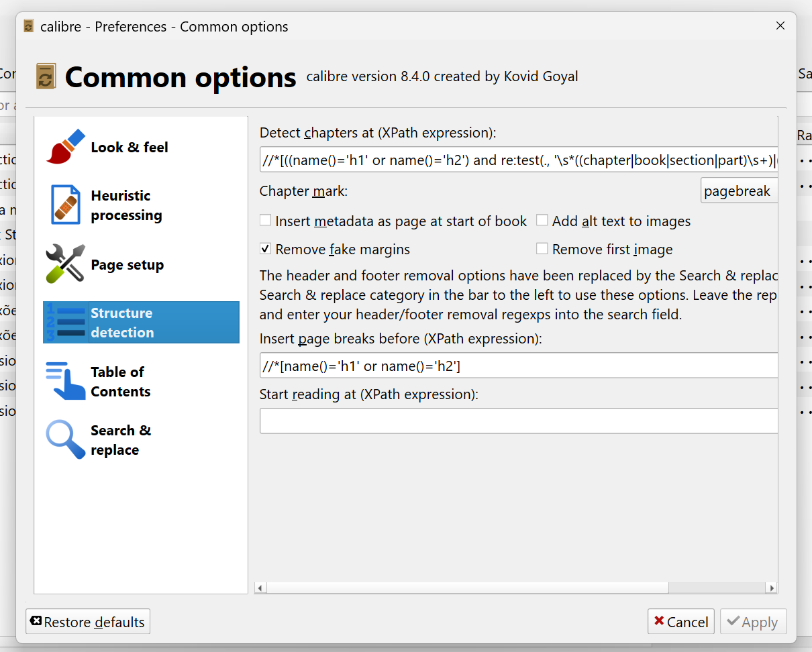The width and height of the screenshot is (812, 652).
Task: Open Table of Contents pointing-hand icon
Action: tap(66, 381)
